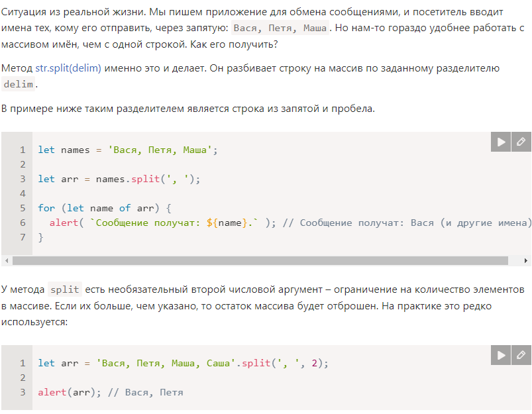This screenshot has width=532, height=414.
Task: Click the alert call with 'Сообщение получат' template
Action: (x=163, y=223)
